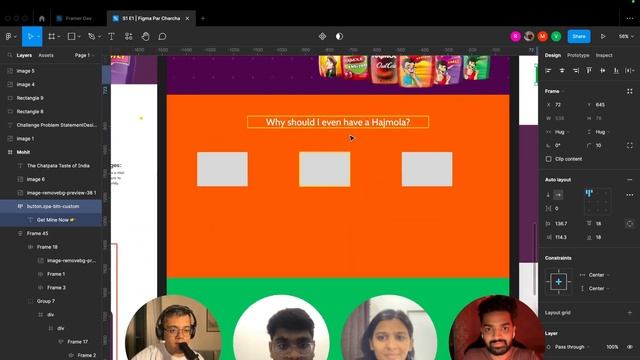Open the Frame type dropdown
640x360 pixels.
pyautogui.click(x=554, y=91)
